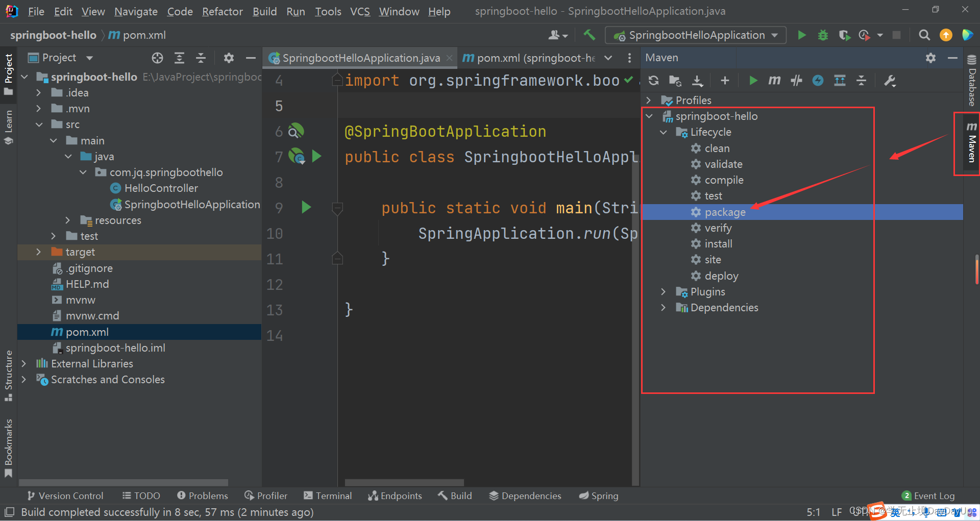The image size is (980, 521).
Task: Toggle the Bookmarks side tool window
Action: click(9, 448)
